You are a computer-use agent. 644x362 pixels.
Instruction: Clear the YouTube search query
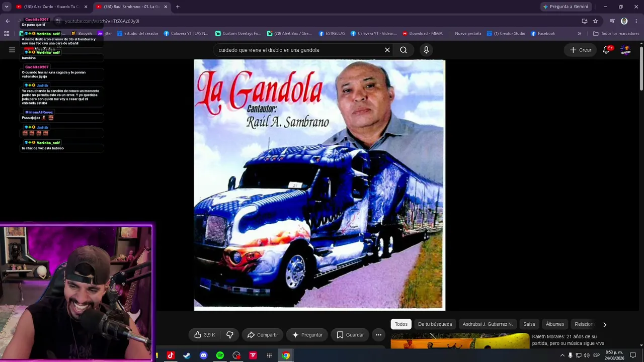387,50
